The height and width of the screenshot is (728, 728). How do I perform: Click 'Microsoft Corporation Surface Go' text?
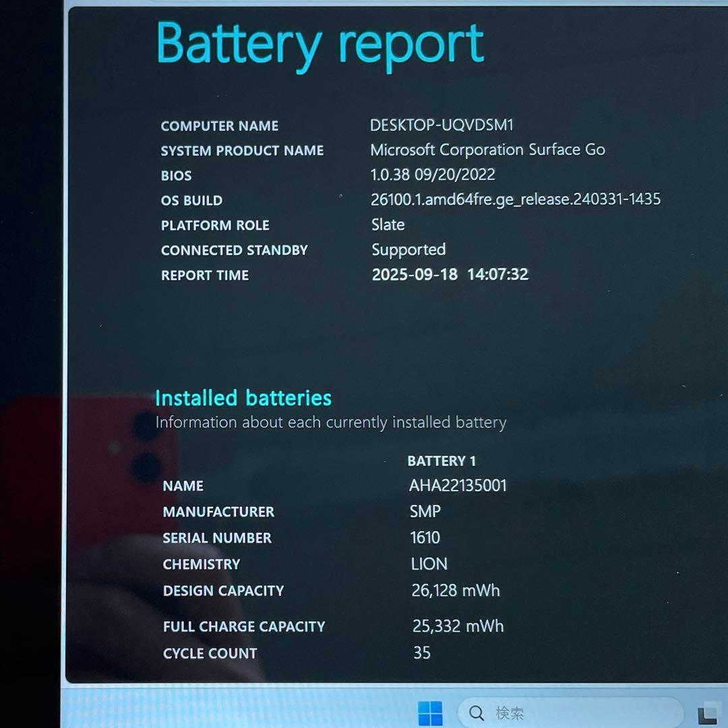(487, 150)
